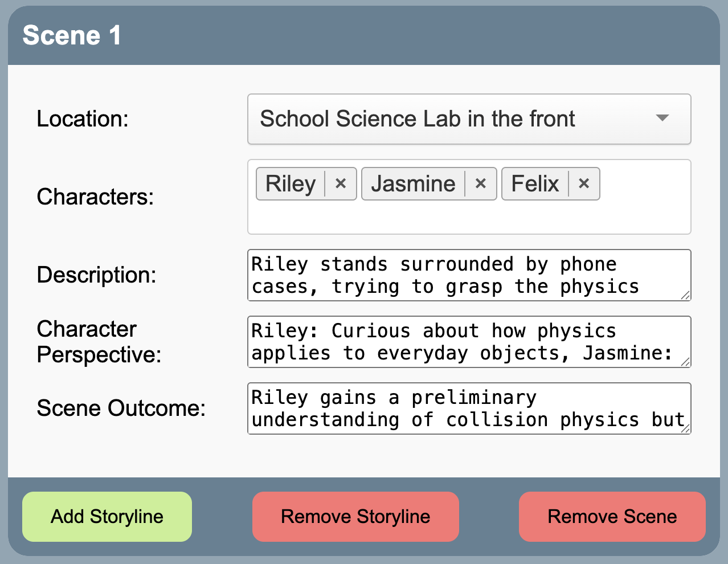
Task: Select the Riley character chip label
Action: (291, 183)
